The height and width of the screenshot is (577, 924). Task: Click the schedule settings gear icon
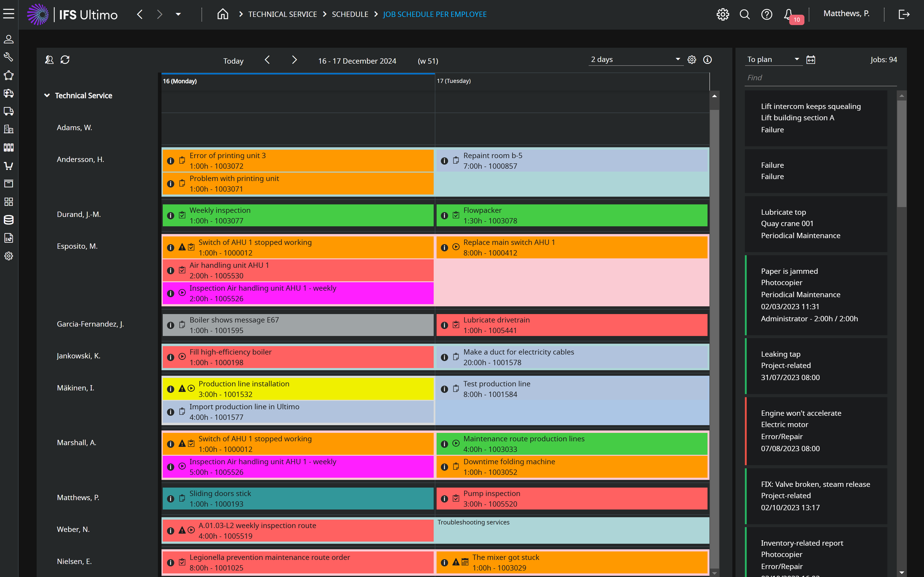pyautogui.click(x=692, y=60)
